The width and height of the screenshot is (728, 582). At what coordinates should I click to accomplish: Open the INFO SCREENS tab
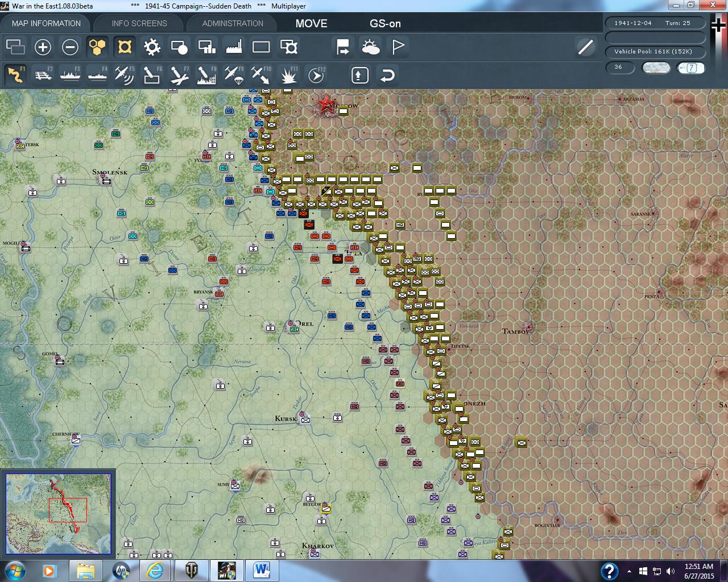139,23
